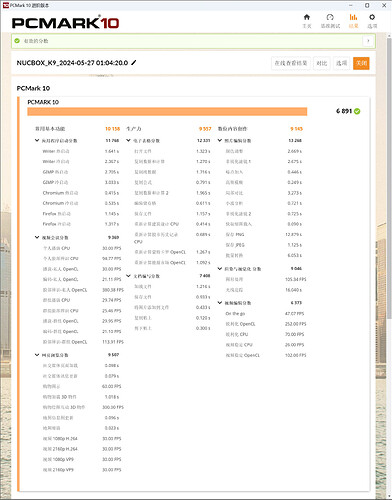Image resolution: width=392 pixels, height=500 pixels.
Task: Click the Writer row showing 2.367 s
Action: pyautogui.click(x=81, y=161)
